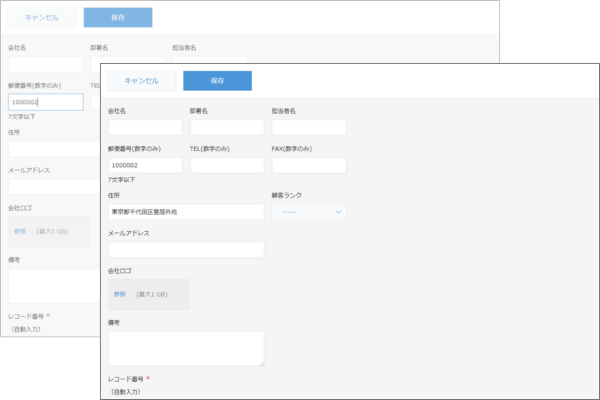Viewport: 600px width, 400px height.
Task: Click 郵便番号 field in front window
Action: (145, 165)
